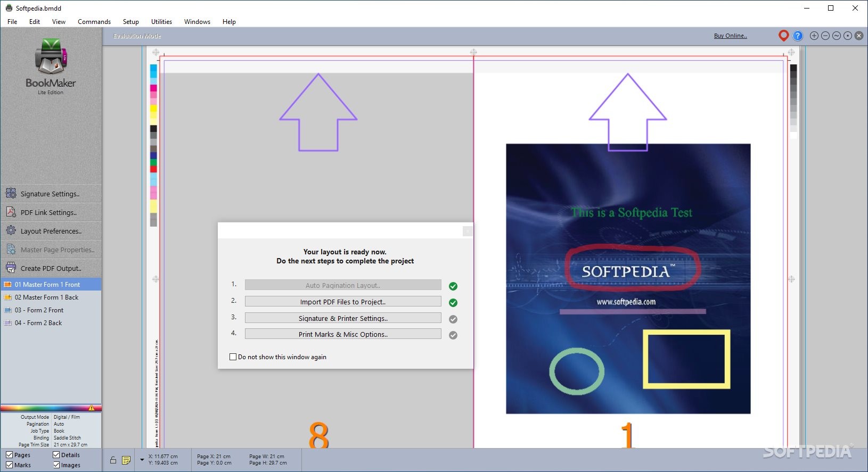Toggle the Images checkbox
Viewport: 868px width, 472px height.
56,465
